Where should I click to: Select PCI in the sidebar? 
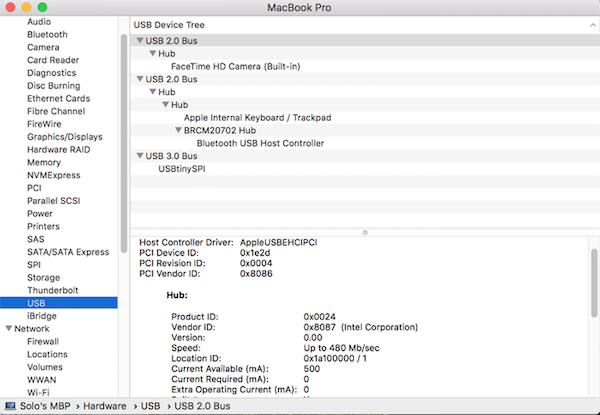[x=34, y=188]
